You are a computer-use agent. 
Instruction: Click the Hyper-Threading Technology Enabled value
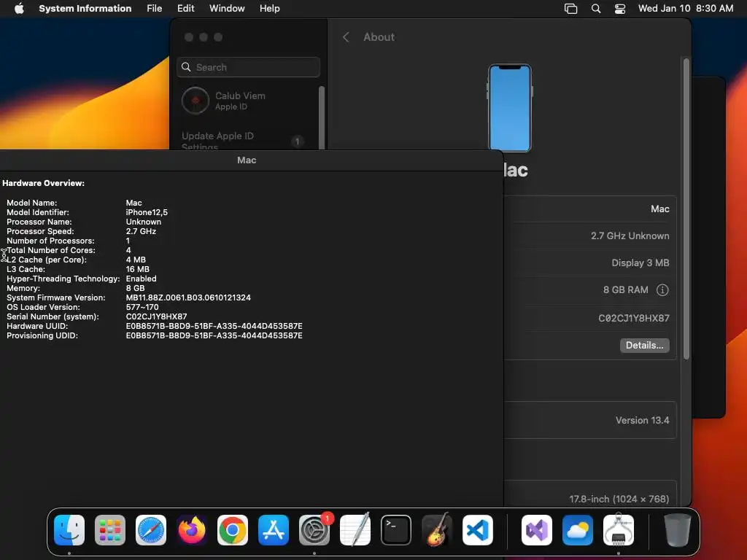[x=141, y=279]
